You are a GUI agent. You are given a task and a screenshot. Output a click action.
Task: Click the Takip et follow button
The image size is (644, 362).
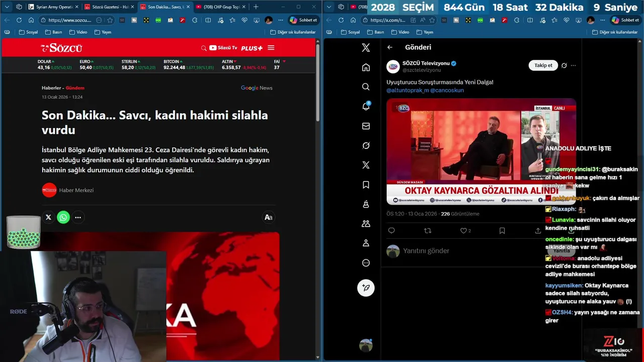click(543, 65)
